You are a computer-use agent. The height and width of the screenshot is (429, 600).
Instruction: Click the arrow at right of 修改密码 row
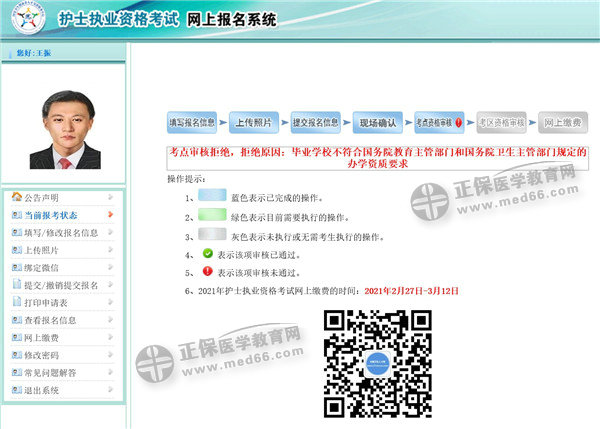click(110, 355)
